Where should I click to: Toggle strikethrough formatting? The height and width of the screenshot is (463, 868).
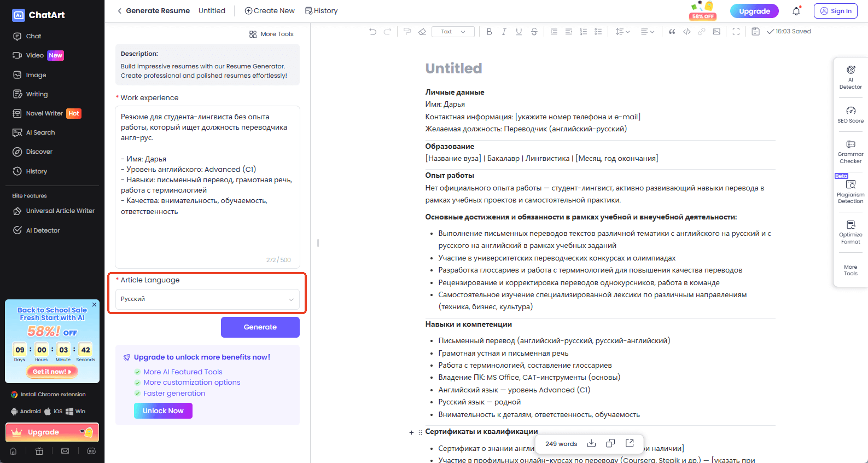tap(534, 32)
